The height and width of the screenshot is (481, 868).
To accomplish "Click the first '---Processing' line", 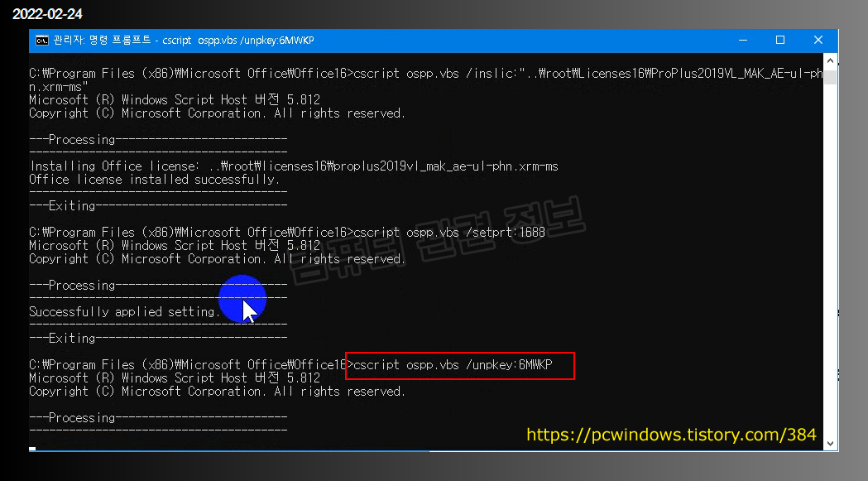I will 158,140.
